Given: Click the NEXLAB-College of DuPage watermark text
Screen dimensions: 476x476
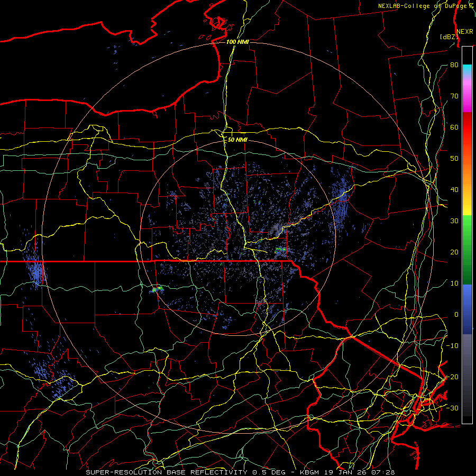Looking at the screenshot, I should pyautogui.click(x=426, y=6).
